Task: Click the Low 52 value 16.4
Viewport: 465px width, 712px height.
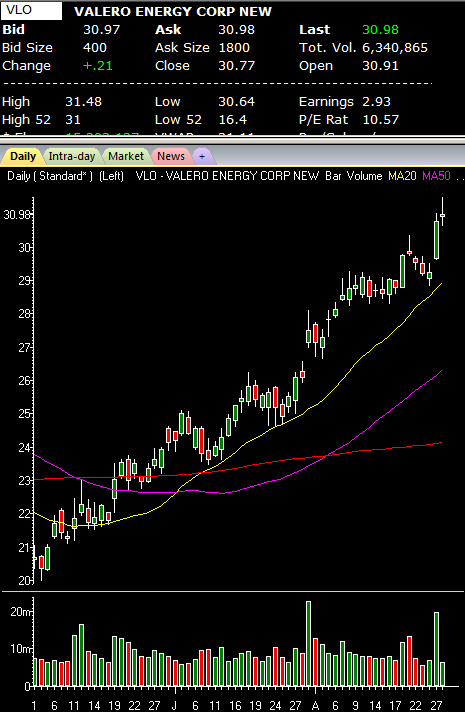Action: click(232, 120)
